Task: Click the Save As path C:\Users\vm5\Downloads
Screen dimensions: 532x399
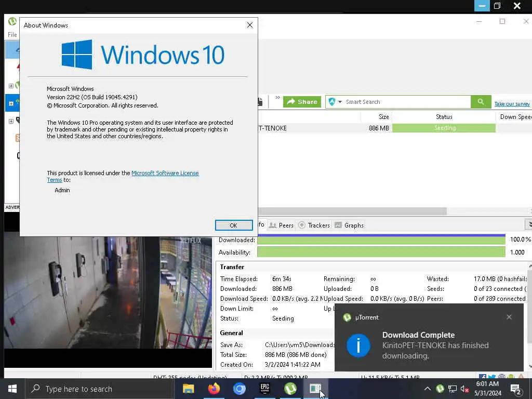Action: point(300,345)
